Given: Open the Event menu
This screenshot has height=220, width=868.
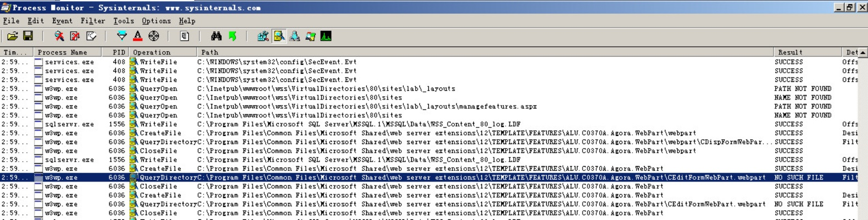Looking at the screenshot, I should click(x=62, y=21).
